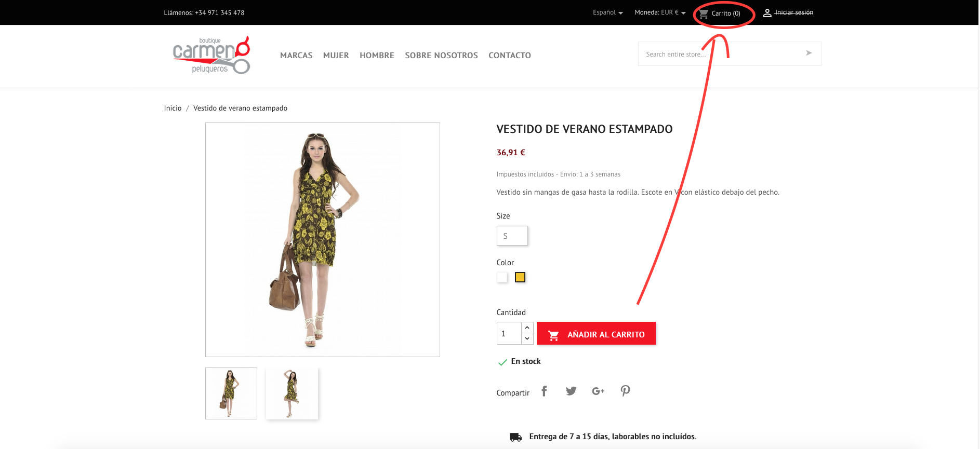Screen dimensions: 980x449
Task: Click the phone number Llámenos text
Action: coord(204,13)
